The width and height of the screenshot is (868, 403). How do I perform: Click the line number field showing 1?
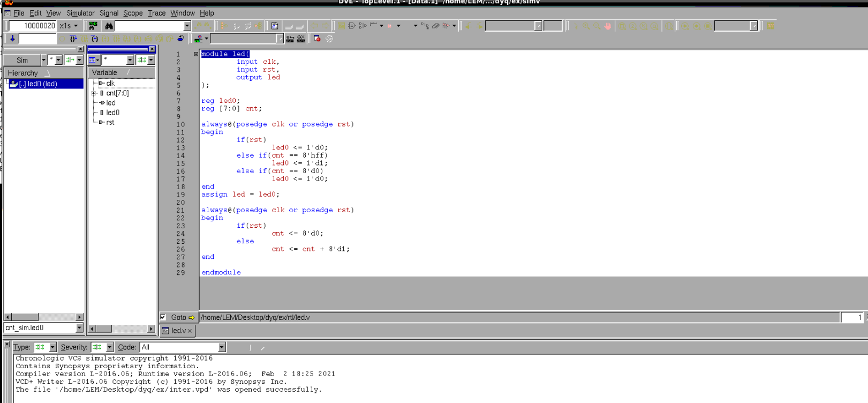852,317
